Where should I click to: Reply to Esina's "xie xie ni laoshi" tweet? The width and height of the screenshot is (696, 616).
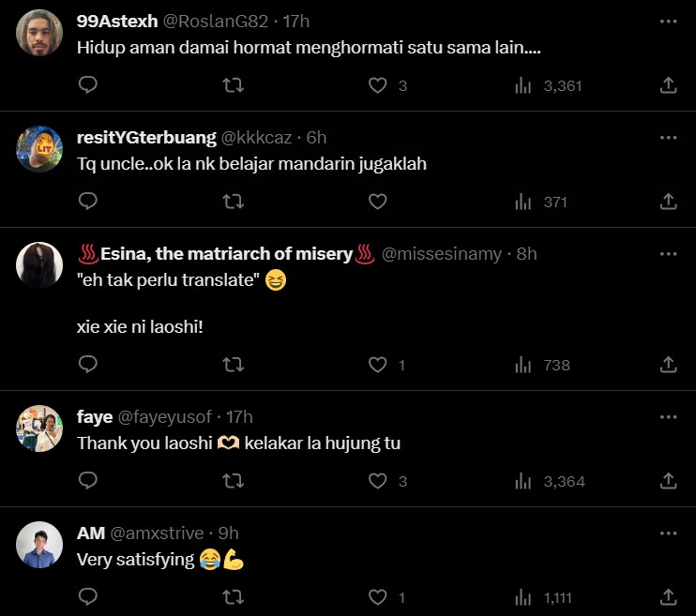88,365
